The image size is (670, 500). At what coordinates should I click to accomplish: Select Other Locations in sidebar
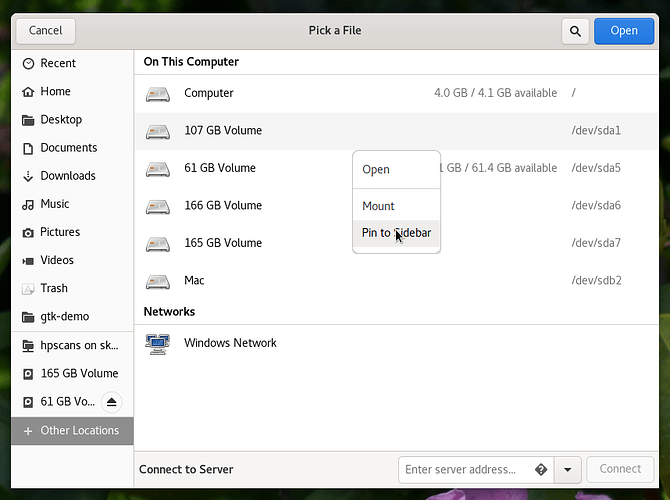pyautogui.click(x=72, y=431)
